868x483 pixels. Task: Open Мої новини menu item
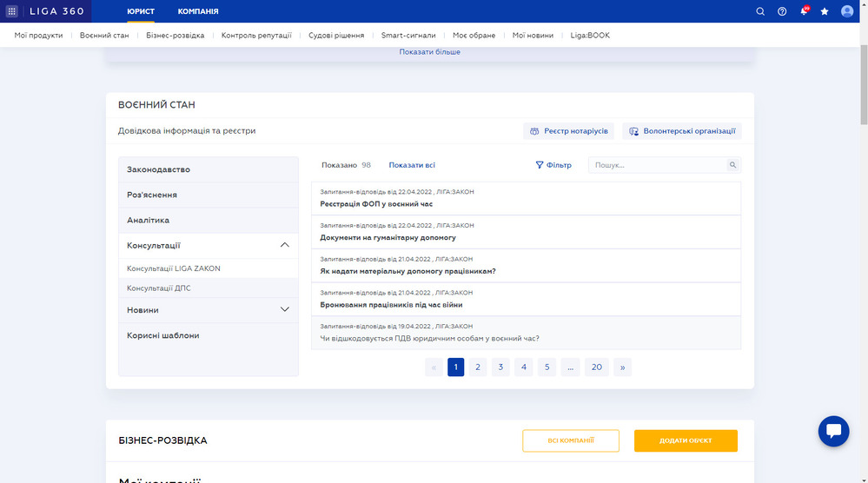tap(533, 35)
